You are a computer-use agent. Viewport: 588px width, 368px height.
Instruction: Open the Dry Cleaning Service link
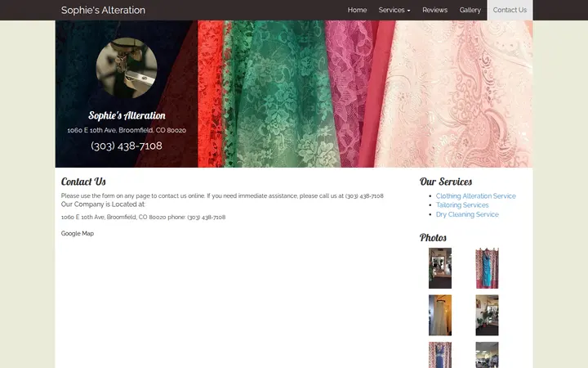click(x=467, y=214)
